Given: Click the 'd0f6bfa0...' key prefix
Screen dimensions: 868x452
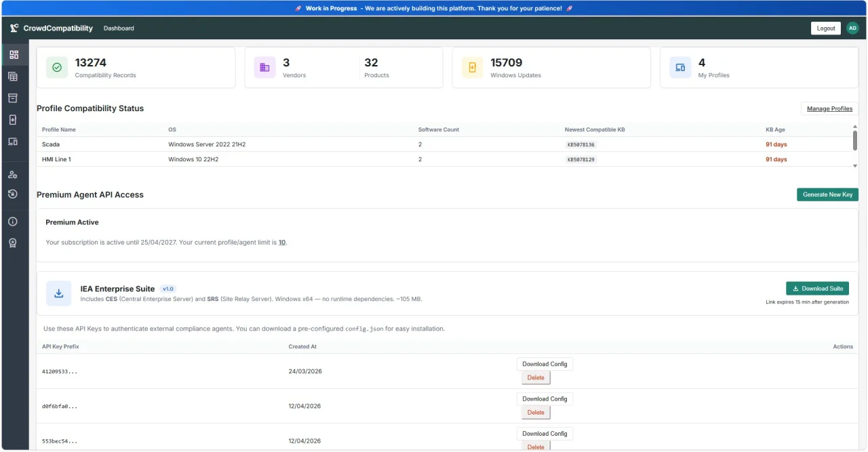Looking at the screenshot, I should (60, 406).
